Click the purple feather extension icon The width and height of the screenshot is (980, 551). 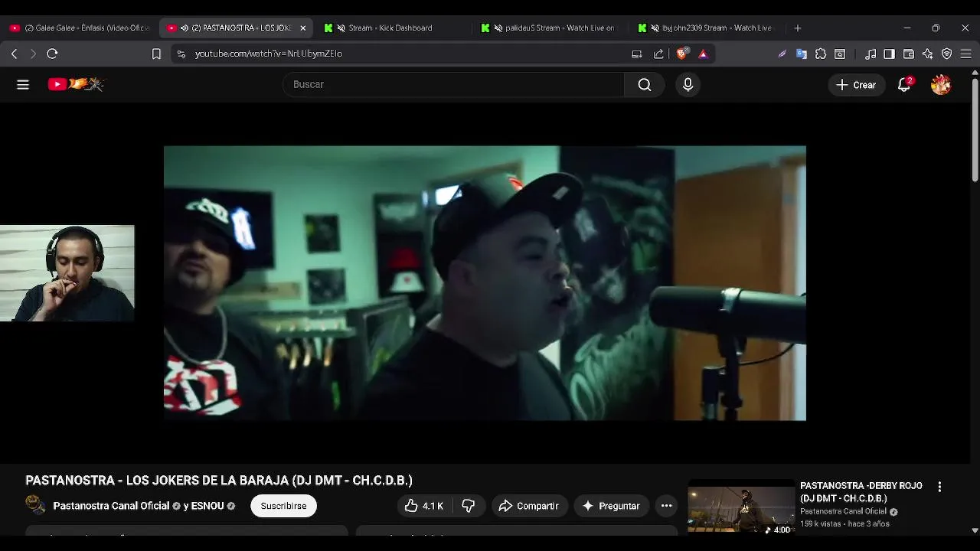[782, 54]
